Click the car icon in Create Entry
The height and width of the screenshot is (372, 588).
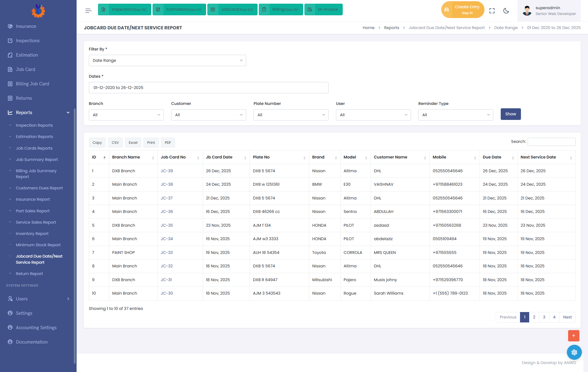[447, 10]
